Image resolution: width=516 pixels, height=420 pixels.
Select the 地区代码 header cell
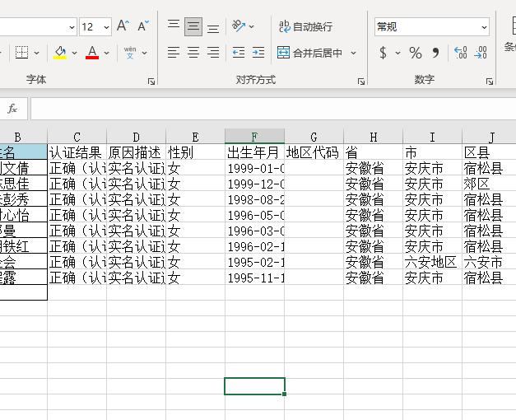pos(314,152)
